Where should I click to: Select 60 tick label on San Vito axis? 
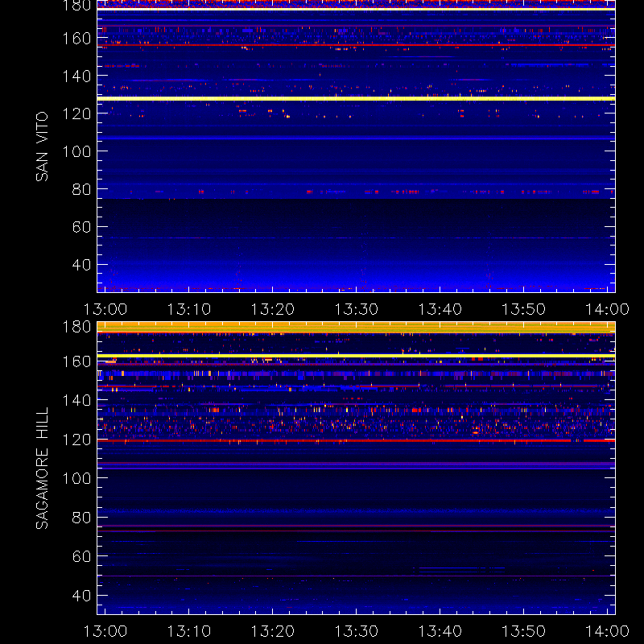(x=82, y=227)
